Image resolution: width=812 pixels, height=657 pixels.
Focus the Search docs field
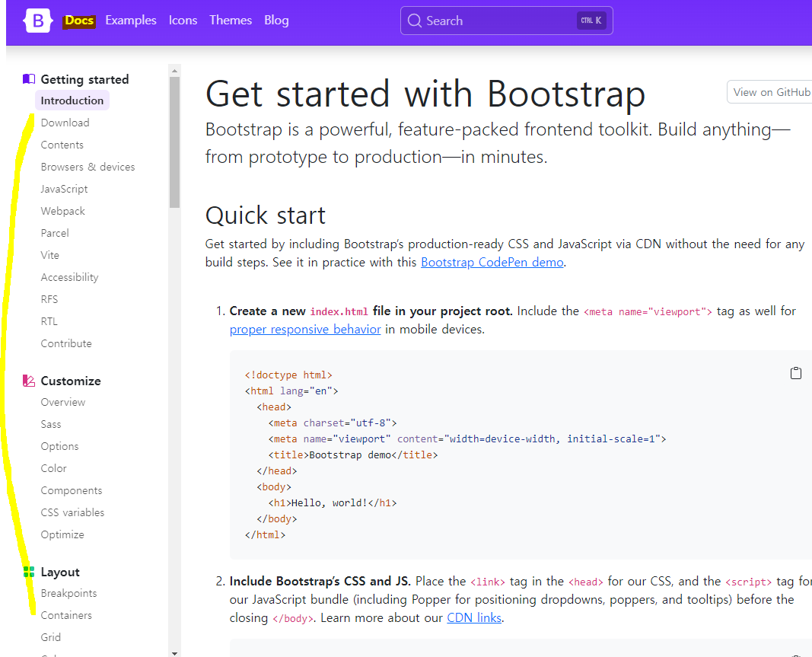pyautogui.click(x=507, y=21)
